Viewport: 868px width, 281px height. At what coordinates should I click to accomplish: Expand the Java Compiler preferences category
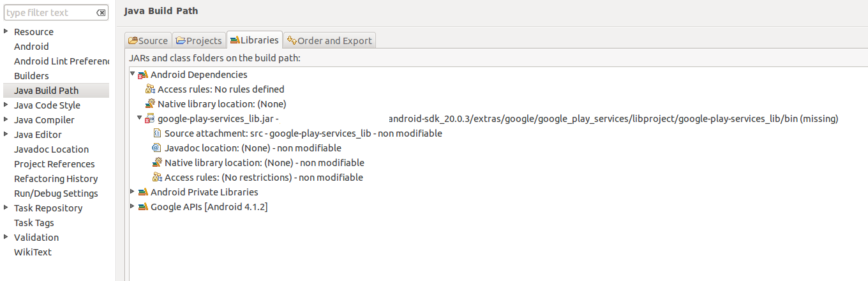6,120
